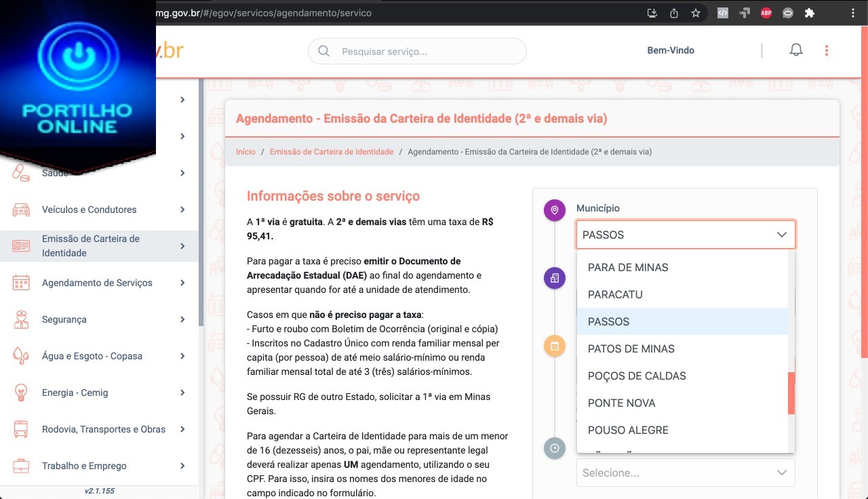This screenshot has width=868, height=499.
Task: Click the notification bell icon
Action: click(796, 50)
